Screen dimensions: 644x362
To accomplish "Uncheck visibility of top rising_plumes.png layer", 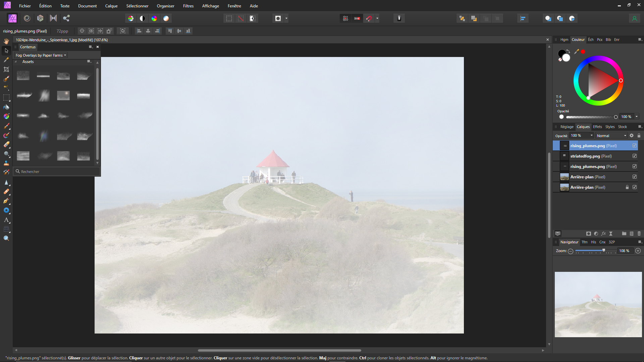I will [x=635, y=145].
